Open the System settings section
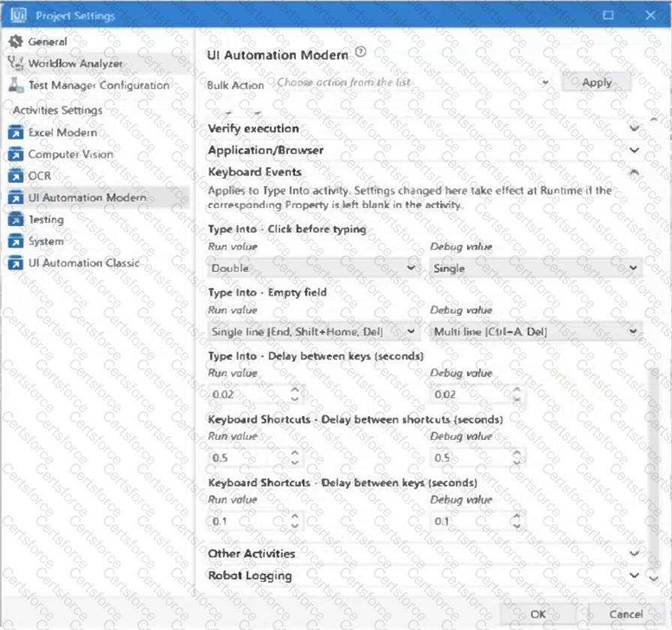This screenshot has width=672, height=630. (x=17, y=240)
